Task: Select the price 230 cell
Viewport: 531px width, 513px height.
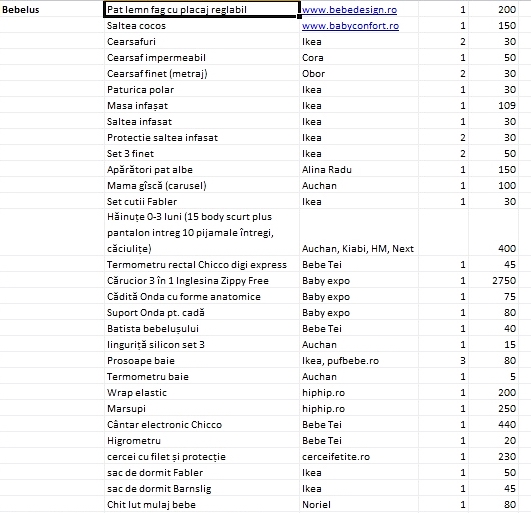Action: tap(493, 456)
